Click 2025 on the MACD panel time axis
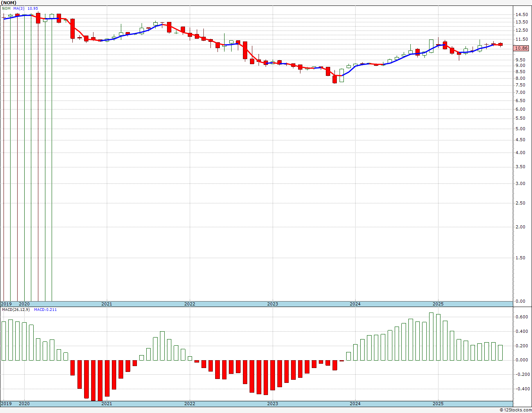Image resolution: width=532 pixels, height=413 pixels. (438, 404)
